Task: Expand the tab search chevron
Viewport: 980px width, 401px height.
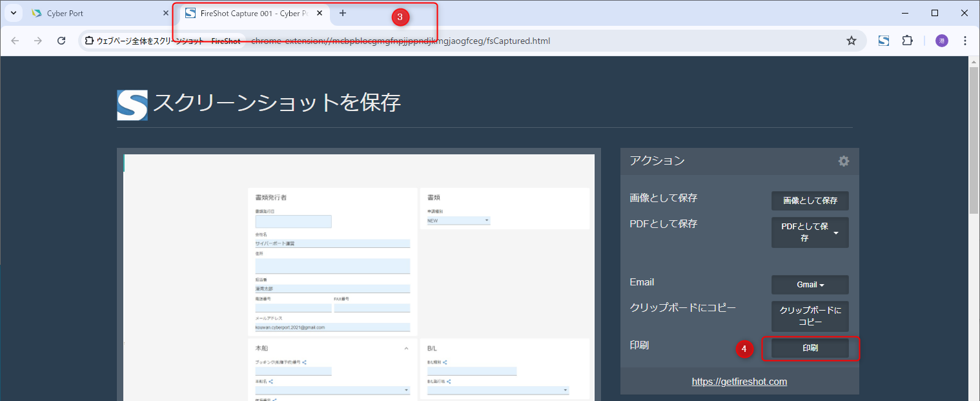Action: coord(13,13)
